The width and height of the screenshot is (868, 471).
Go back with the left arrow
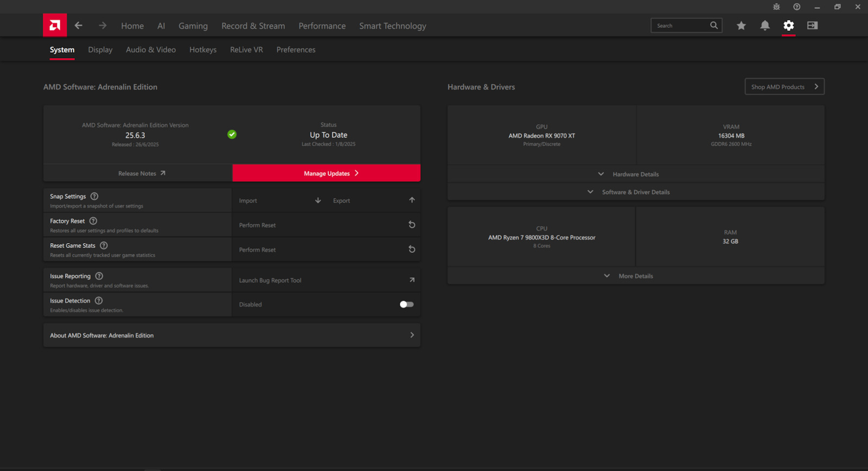tap(79, 26)
